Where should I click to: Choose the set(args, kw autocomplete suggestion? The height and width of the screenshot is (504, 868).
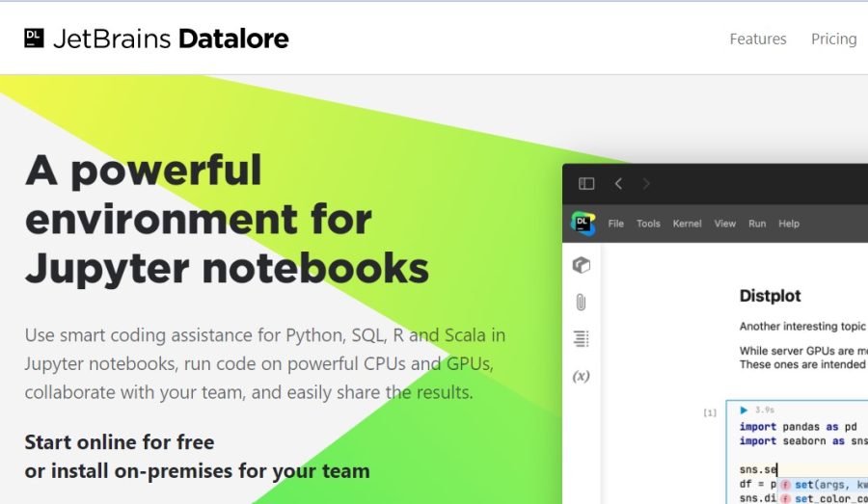coord(823,485)
